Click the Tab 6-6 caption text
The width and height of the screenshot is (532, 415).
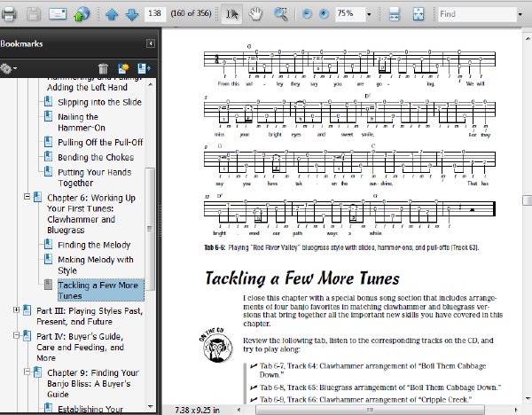(341, 247)
